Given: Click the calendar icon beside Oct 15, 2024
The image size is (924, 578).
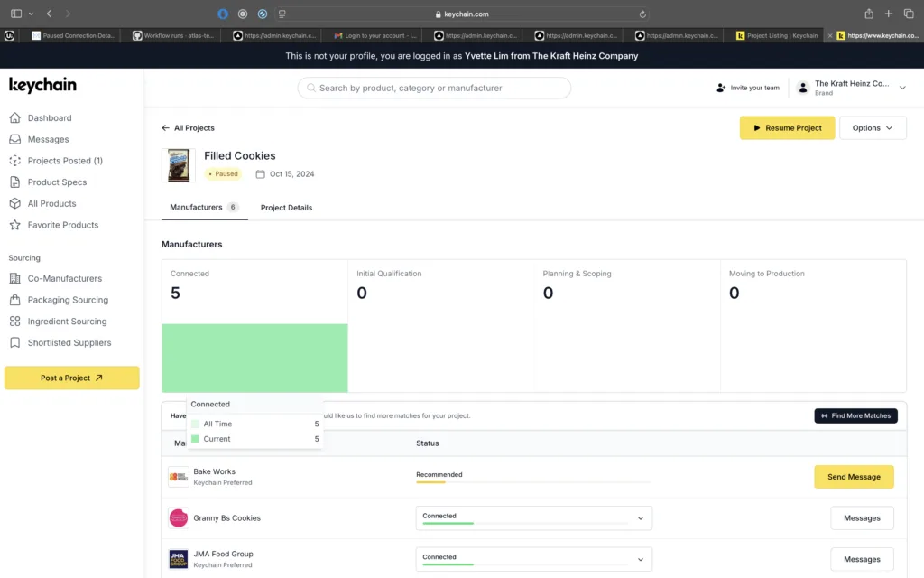Looking at the screenshot, I should coord(260,174).
